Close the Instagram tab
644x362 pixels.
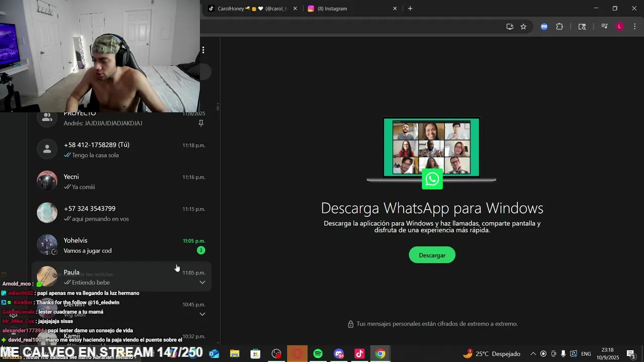395,9
